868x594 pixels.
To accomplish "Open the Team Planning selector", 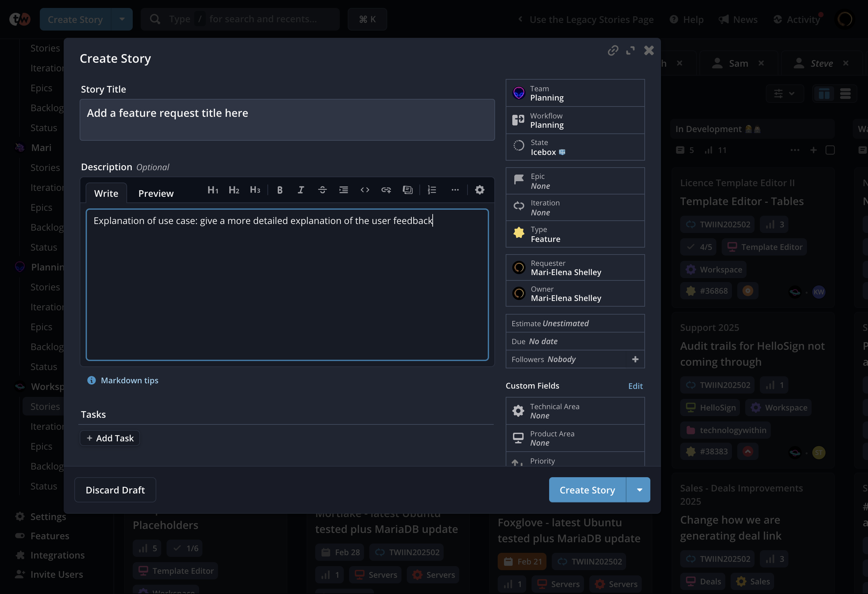I will [575, 93].
